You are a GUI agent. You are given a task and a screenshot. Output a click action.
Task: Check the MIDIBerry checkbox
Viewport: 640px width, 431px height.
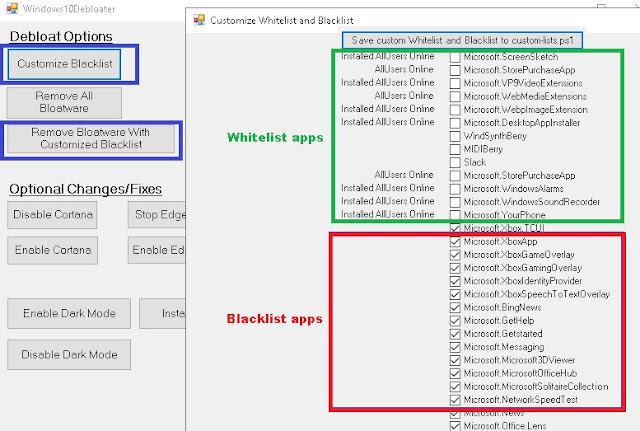pos(455,149)
